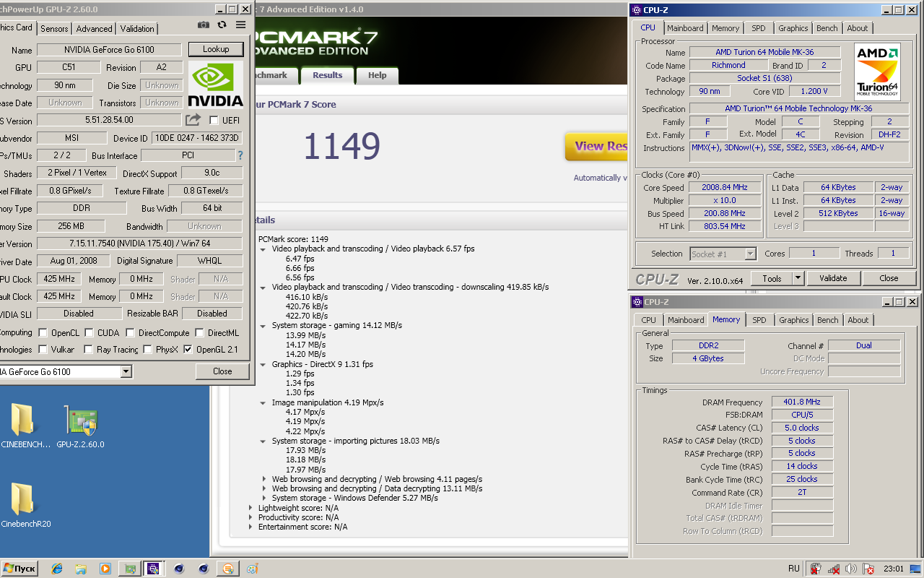Screen dimensions: 924x578
Task: Click the GPU-Z Close button
Action: [222, 371]
